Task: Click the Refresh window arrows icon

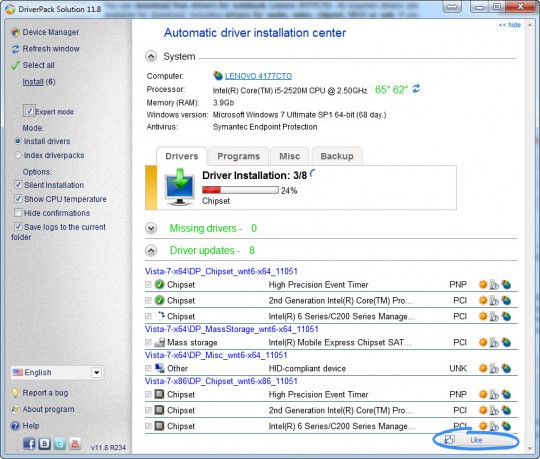Action: pyautogui.click(x=15, y=49)
